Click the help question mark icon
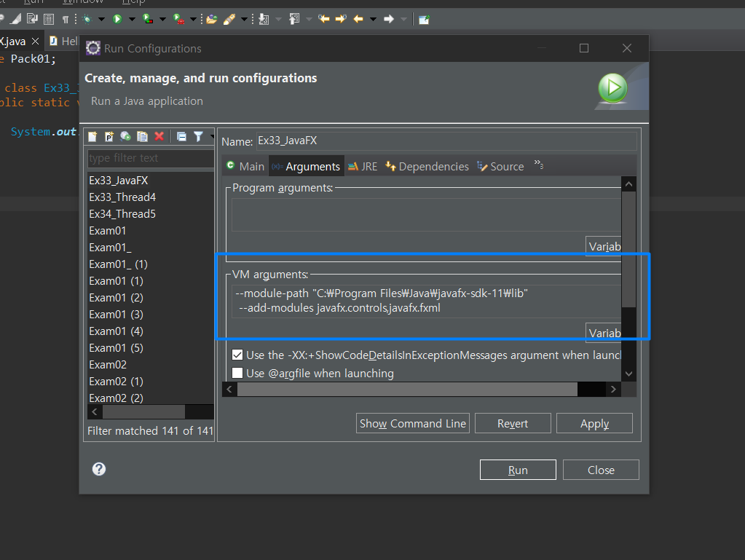 99,469
